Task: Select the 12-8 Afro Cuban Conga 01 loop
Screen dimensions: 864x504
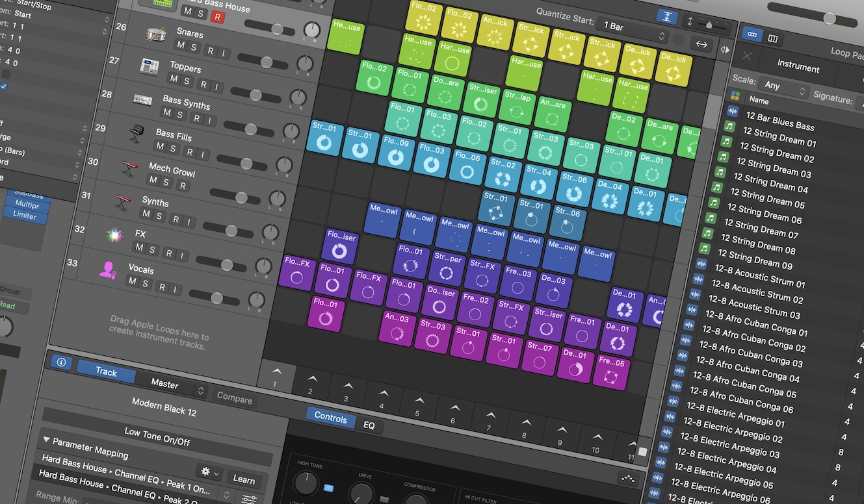Action: (x=757, y=322)
